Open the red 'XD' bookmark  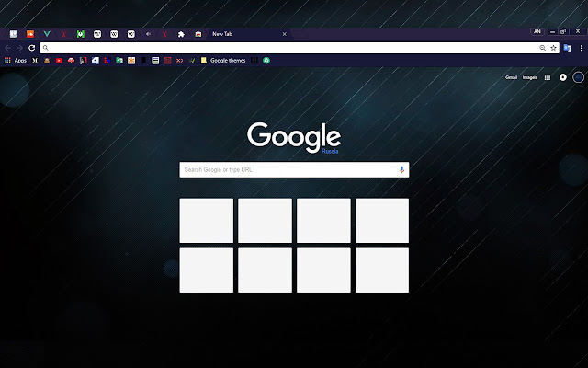[x=180, y=61]
